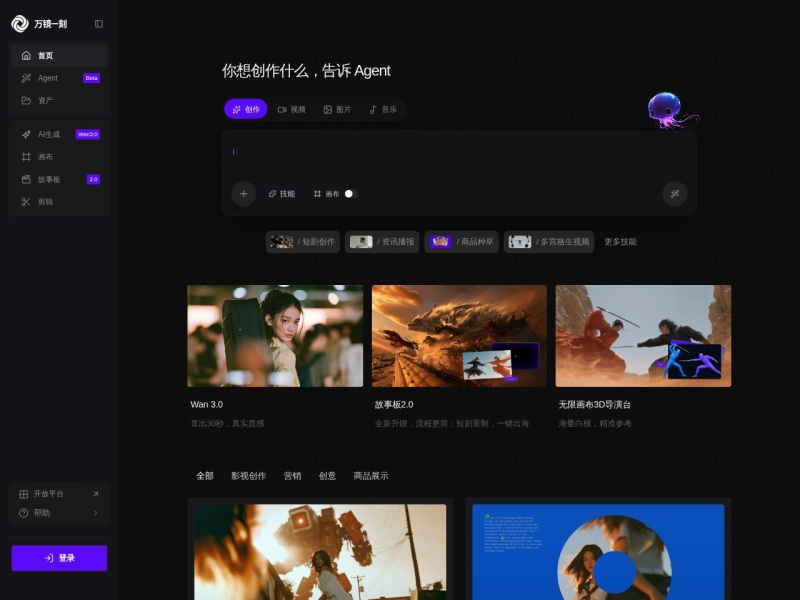
Task: Click the 海量白模，精准参考 description
Action: click(595, 423)
